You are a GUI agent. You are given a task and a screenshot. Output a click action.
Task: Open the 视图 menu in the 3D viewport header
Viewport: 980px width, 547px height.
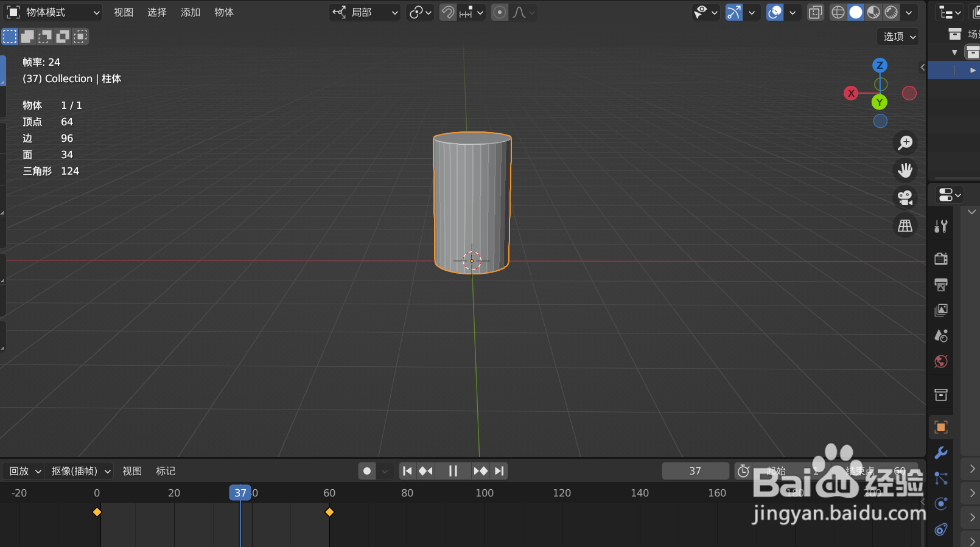coord(124,12)
